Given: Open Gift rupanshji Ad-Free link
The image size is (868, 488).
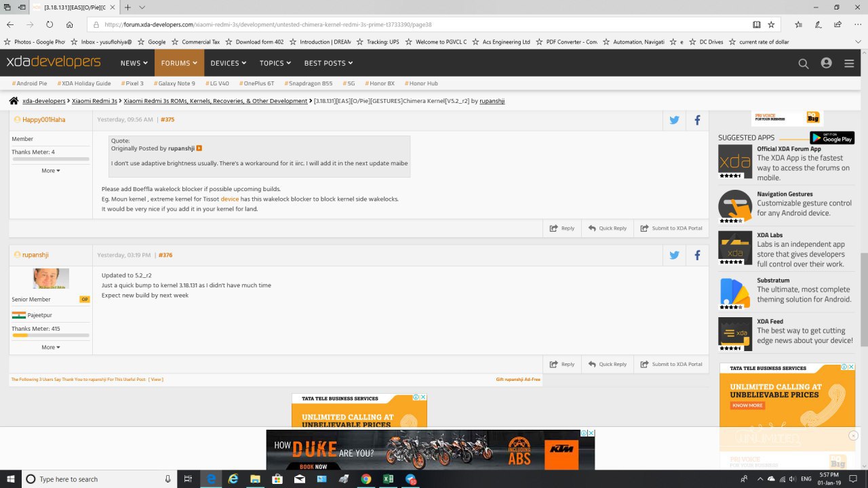Looking at the screenshot, I should tap(518, 380).
